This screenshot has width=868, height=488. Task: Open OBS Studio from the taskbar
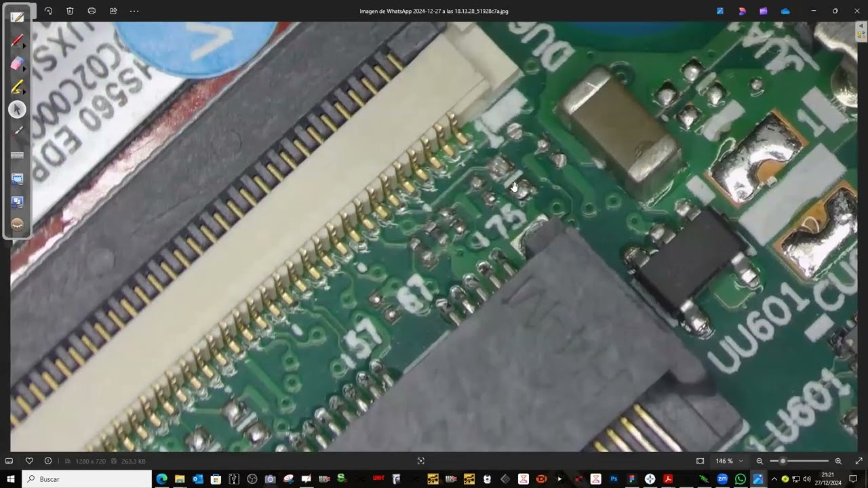pyautogui.click(x=252, y=479)
